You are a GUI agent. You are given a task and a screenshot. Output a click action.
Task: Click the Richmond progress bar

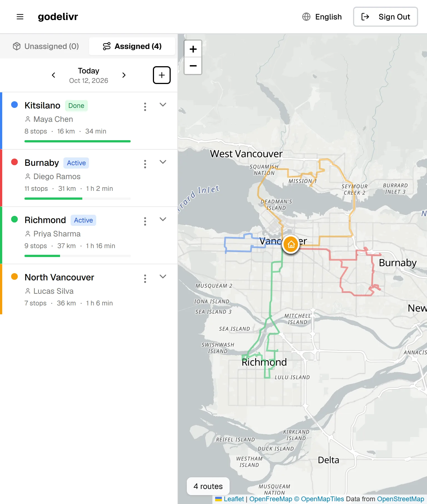pos(78,256)
